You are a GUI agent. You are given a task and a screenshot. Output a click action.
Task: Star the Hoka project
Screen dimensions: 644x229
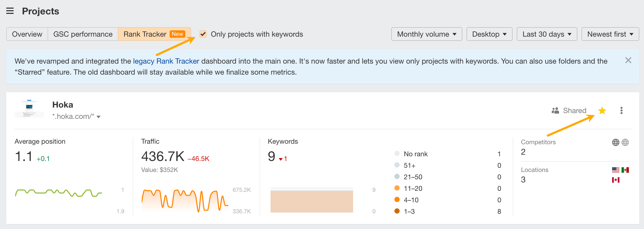[x=602, y=111]
